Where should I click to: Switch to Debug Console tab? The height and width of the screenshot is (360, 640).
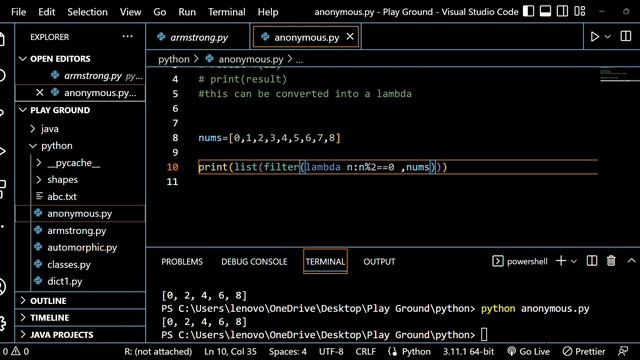254,262
